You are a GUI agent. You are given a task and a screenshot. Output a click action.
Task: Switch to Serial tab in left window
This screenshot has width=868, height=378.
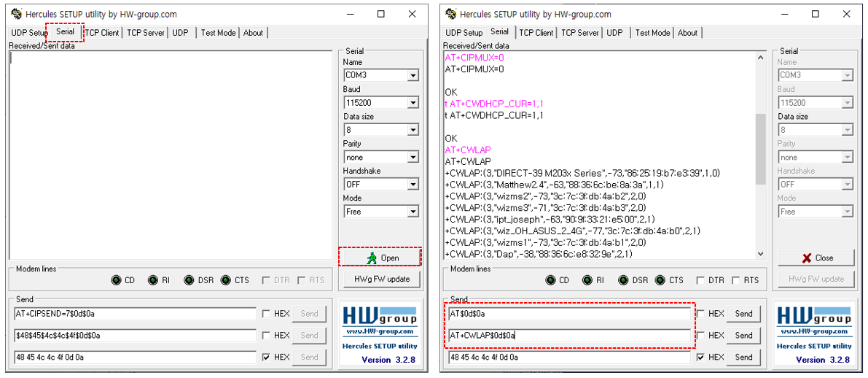click(65, 31)
